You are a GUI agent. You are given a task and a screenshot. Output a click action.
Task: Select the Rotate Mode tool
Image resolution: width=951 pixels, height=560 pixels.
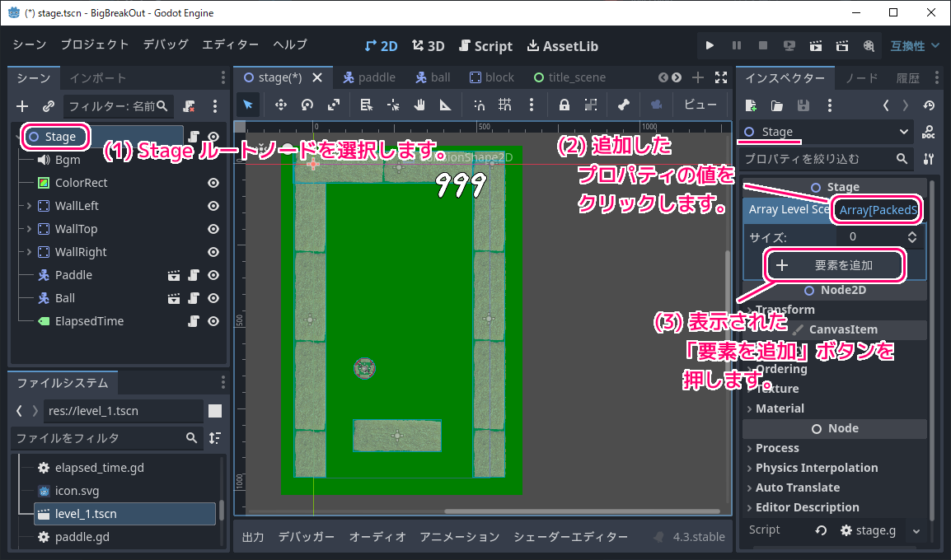(307, 105)
